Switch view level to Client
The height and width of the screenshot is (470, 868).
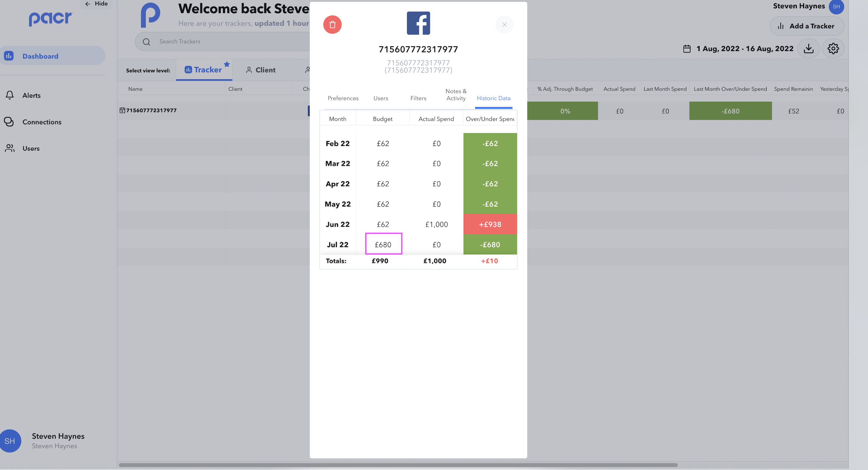click(261, 70)
